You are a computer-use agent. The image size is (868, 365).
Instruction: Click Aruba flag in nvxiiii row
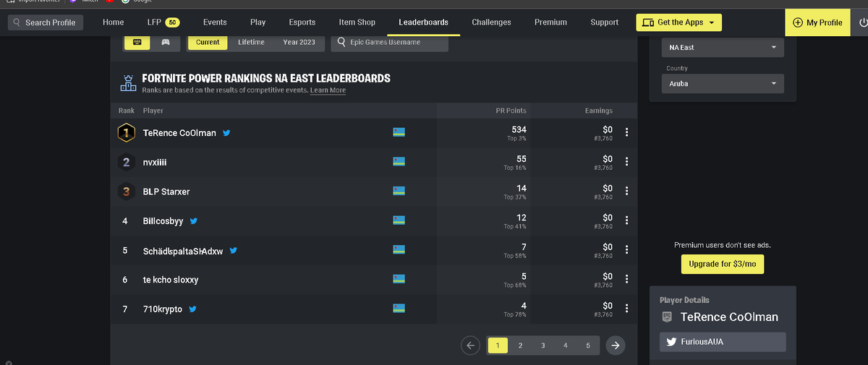399,162
